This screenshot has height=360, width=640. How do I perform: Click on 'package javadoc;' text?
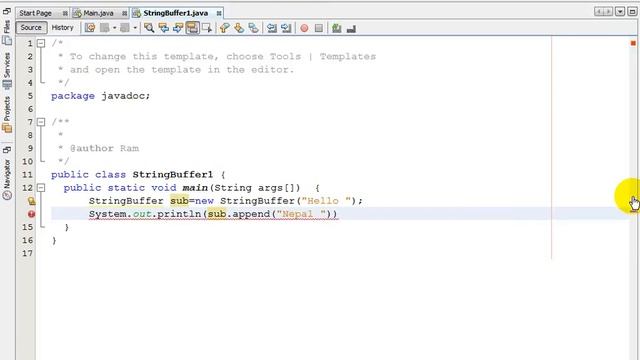100,96
